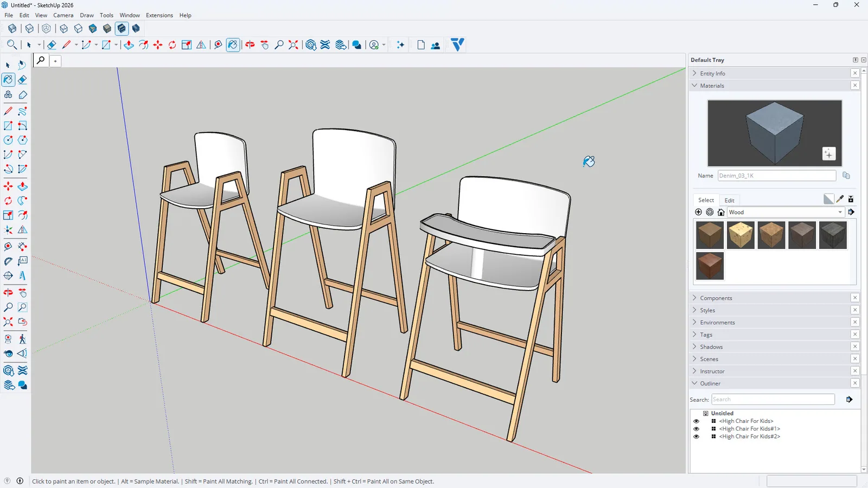The image size is (868, 488).
Task: Toggle eye icon for High Chair For Kids#2
Action: point(696,436)
